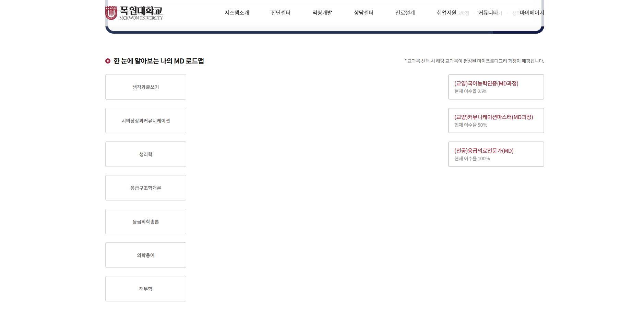Open the 취업지원 menu
Image resolution: width=644 pixels, height=309 pixels.
coord(446,13)
